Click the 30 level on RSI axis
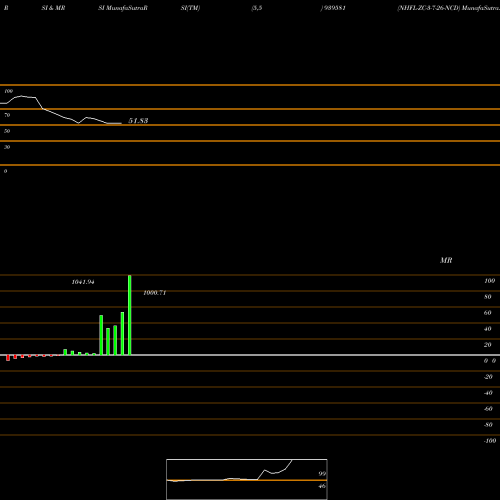The height and width of the screenshot is (500, 500). tap(7, 147)
